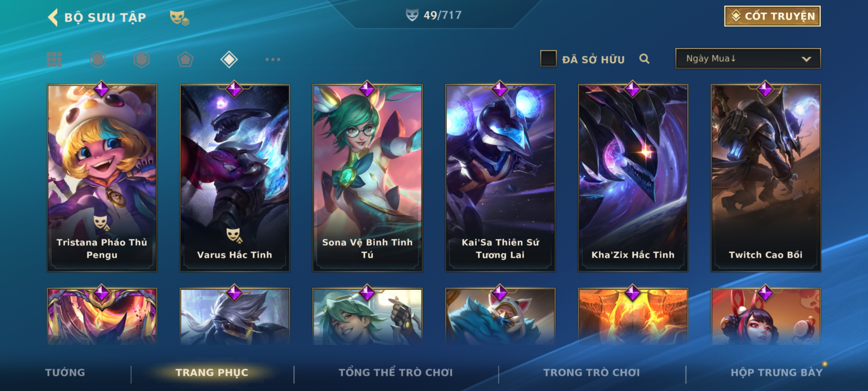
Task: Select the Varus Hắc Tinh skin card
Action: 235,178
